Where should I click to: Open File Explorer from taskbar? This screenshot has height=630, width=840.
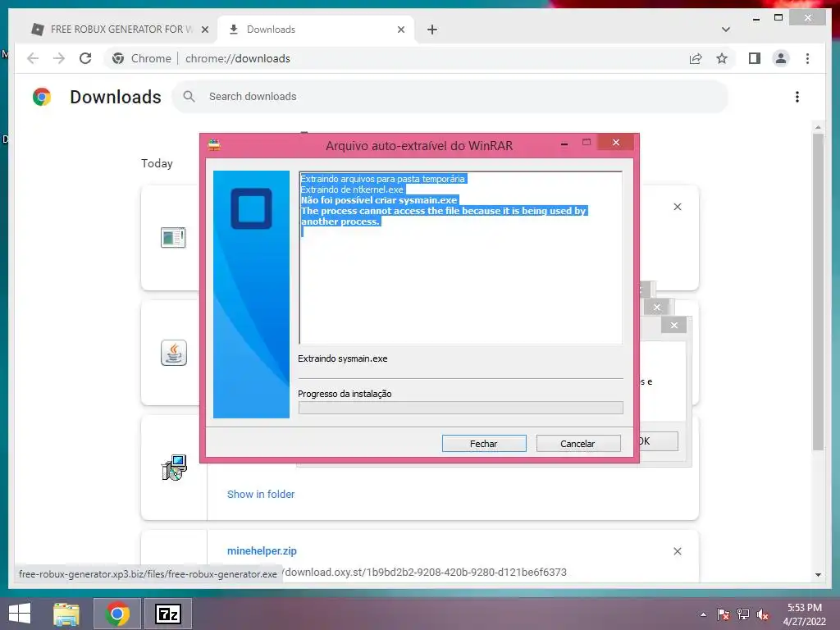(66, 614)
